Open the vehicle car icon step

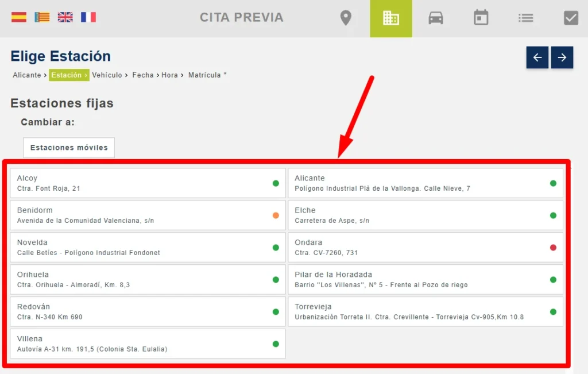point(436,18)
